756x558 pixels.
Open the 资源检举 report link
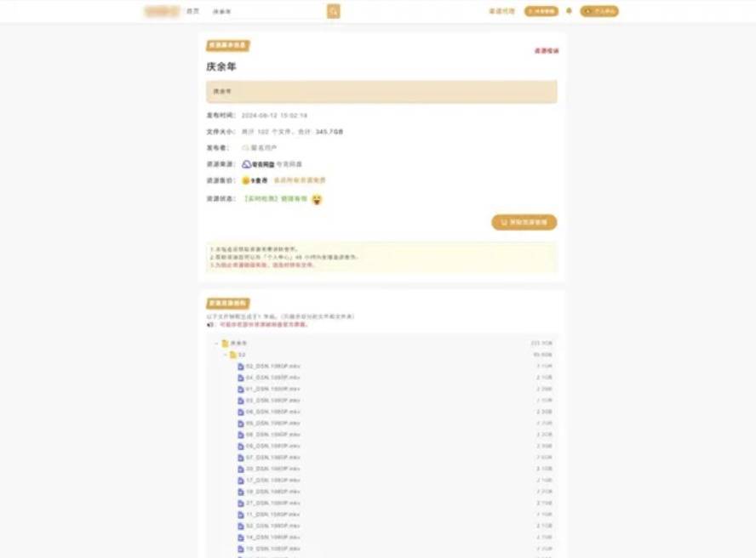click(543, 48)
